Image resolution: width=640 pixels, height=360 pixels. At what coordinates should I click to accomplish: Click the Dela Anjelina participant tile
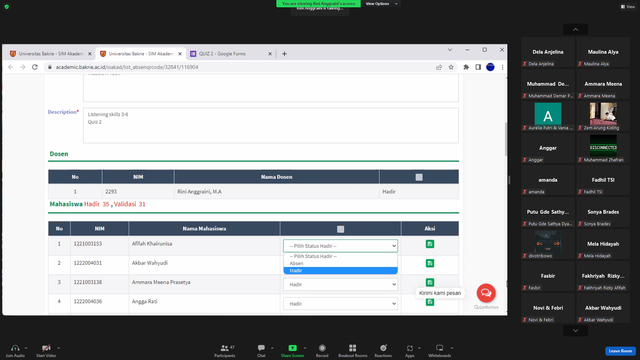click(548, 53)
